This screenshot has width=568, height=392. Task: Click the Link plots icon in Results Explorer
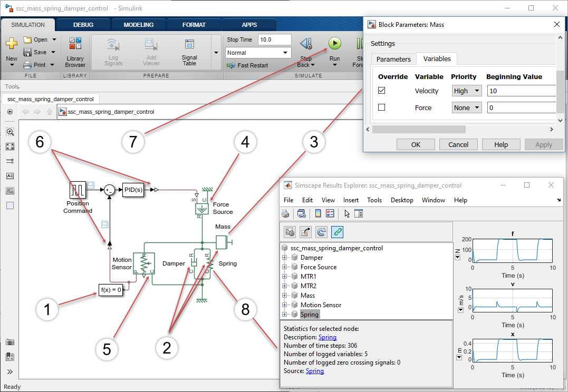[337, 232]
